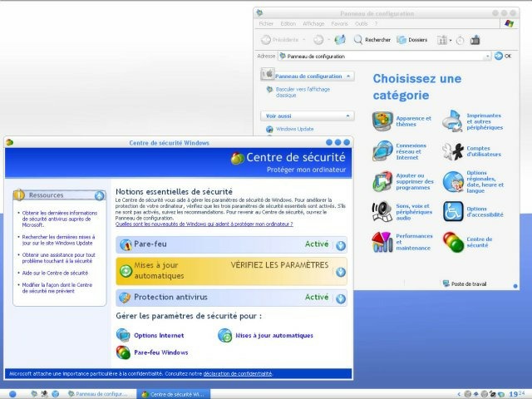Click the Ressources info icon
This screenshot has width=532, height=399.
click(x=19, y=195)
